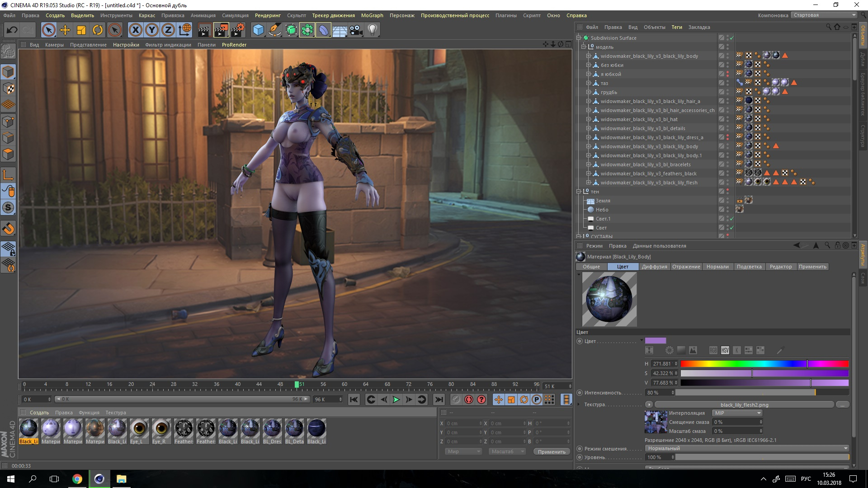Click the Применить material tab button
The image size is (868, 488).
pos(812,267)
